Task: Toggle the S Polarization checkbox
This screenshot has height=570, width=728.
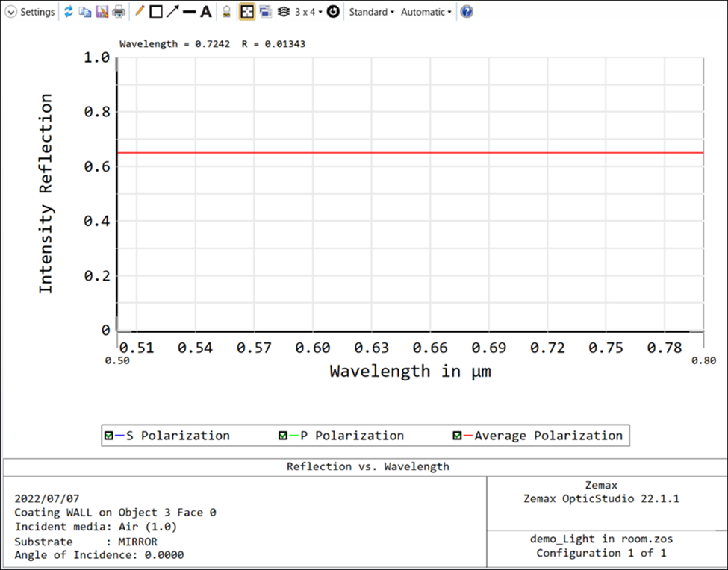Action: (x=110, y=436)
